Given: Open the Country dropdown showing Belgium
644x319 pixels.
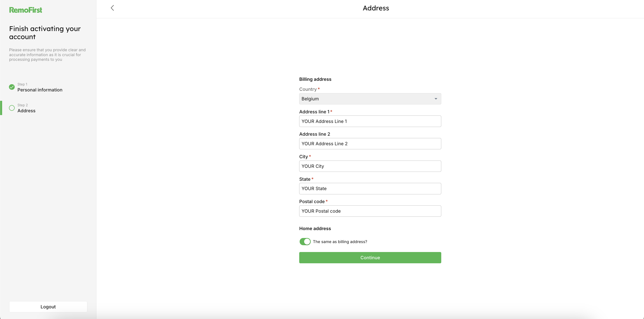Looking at the screenshot, I should click(370, 99).
